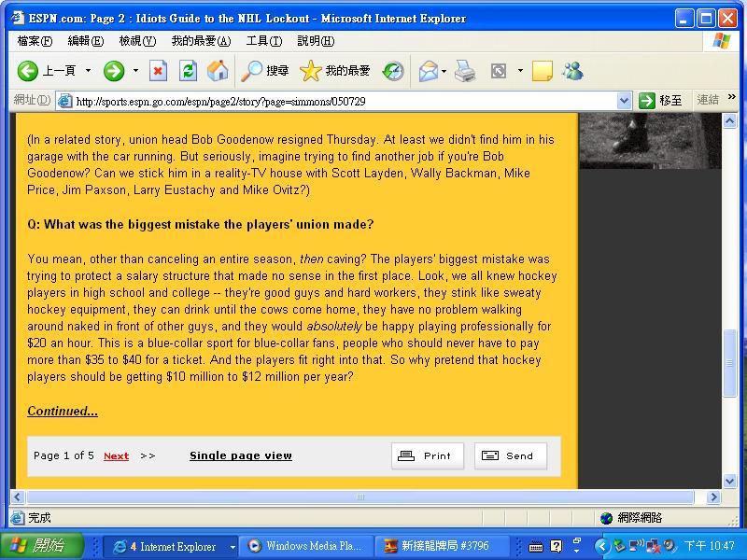Screen dimensions: 747x560
Task: Click the horizontal scrollbar right arrow
Action: tap(713, 497)
